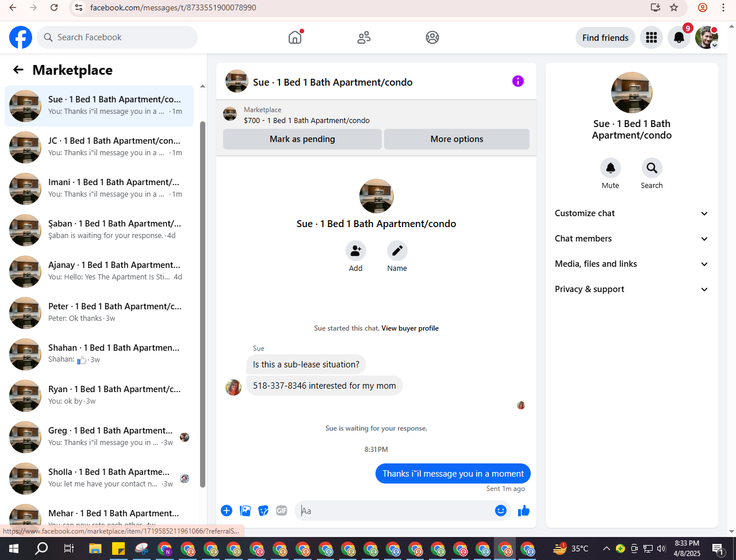
Task: Open Ryan's apartment conversation
Action: point(99,396)
